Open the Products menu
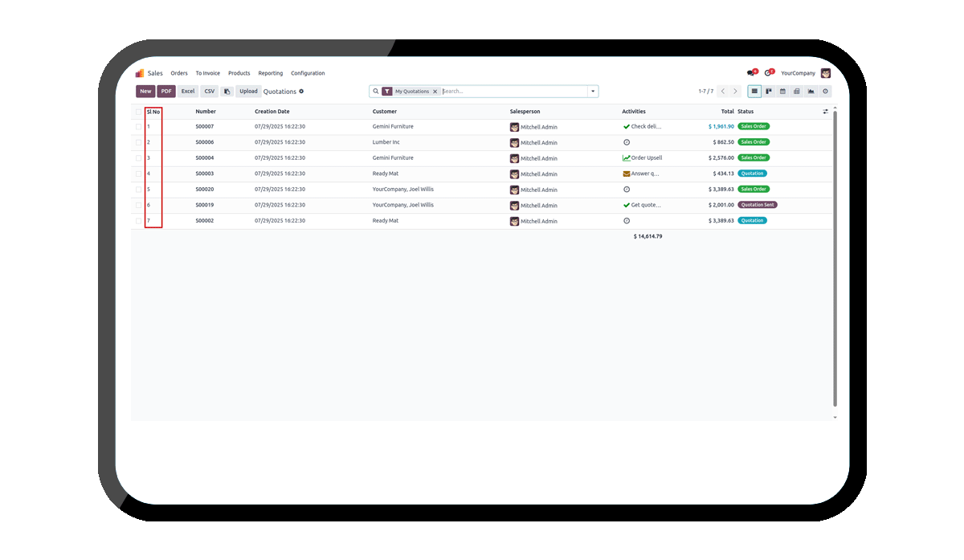The width and height of the screenshot is (964, 560). [239, 73]
